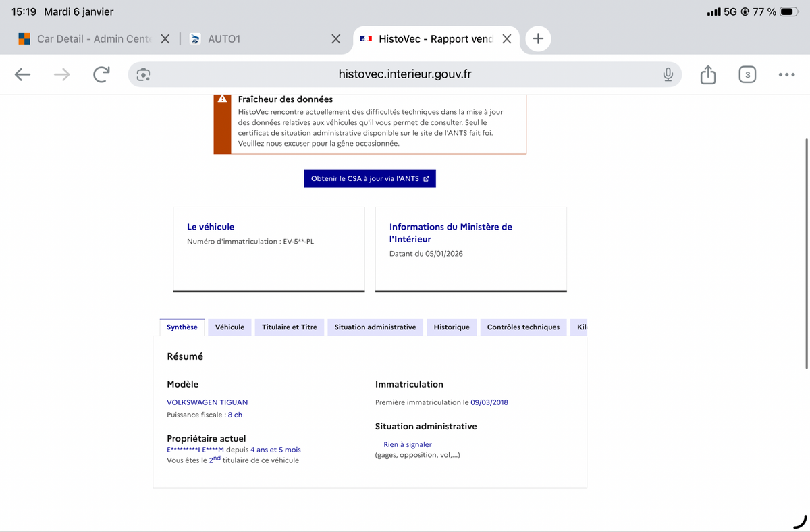
Task: Open the three-dots browser menu
Action: (x=786, y=75)
